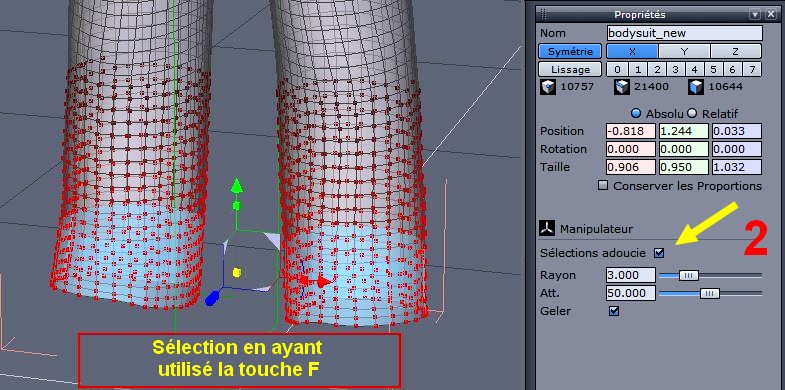This screenshot has height=390, width=785.
Task: Enable Conserver les Proportions checkbox
Action: click(x=603, y=186)
